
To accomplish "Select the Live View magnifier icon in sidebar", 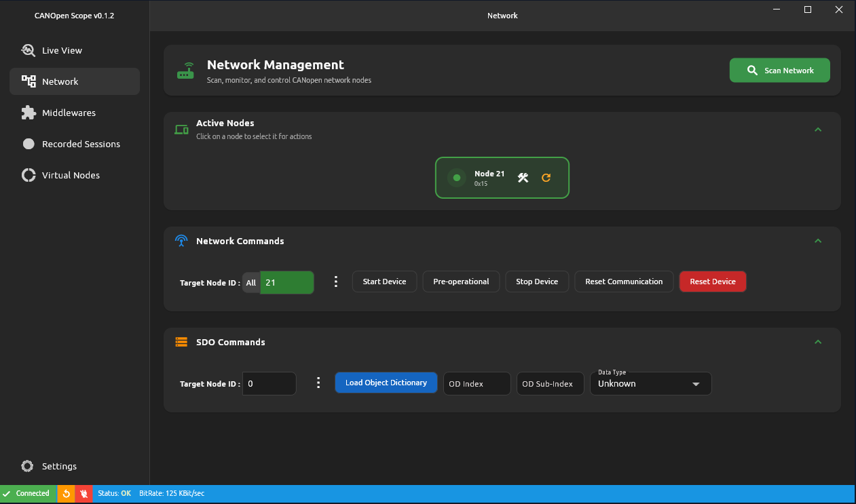I will 28,50.
